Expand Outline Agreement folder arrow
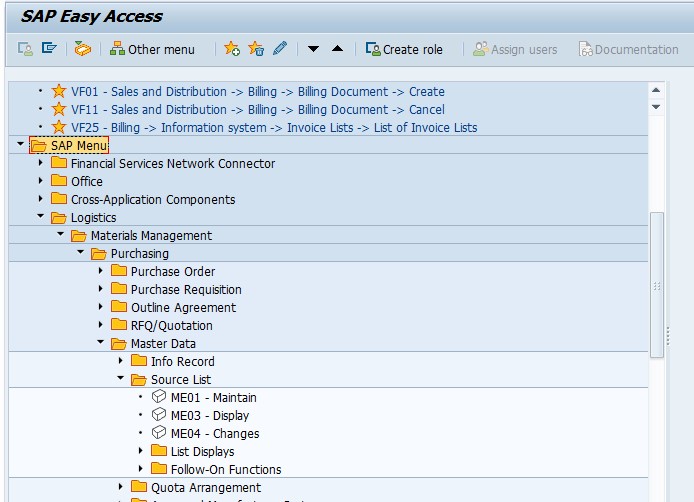Screen dimensions: 694x502 pyautogui.click(x=100, y=306)
